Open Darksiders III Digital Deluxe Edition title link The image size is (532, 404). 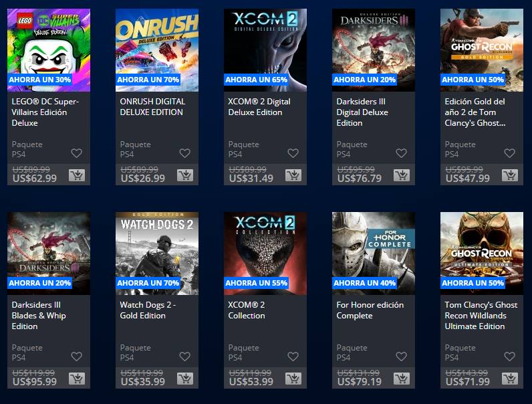point(362,112)
